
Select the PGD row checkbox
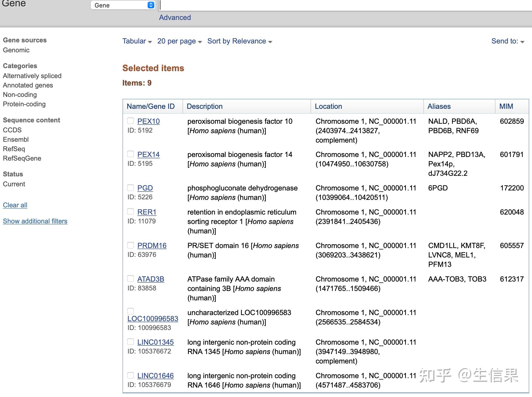(131, 188)
